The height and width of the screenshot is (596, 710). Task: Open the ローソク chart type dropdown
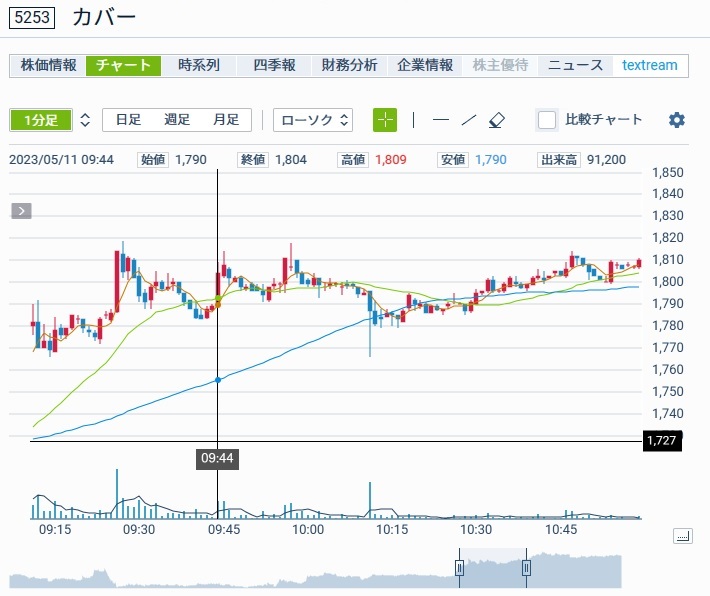pos(313,120)
